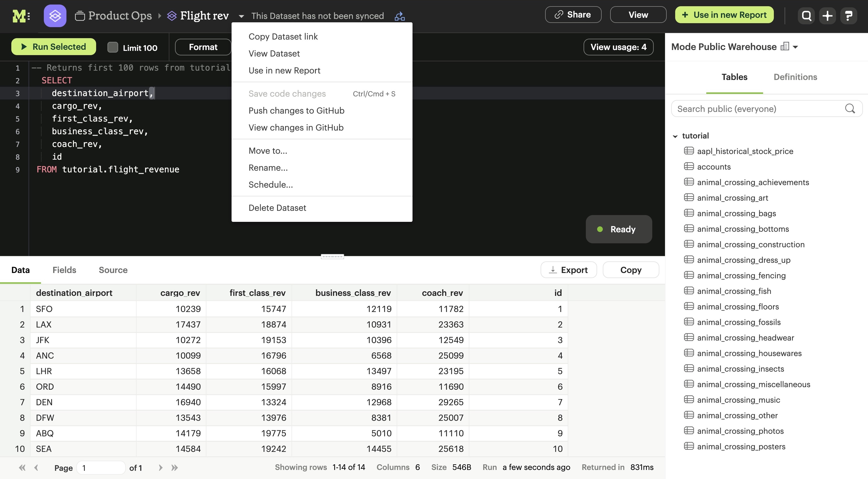Viewport: 868px width, 479px height.
Task: Choose Move to... from the menu
Action: point(268,151)
